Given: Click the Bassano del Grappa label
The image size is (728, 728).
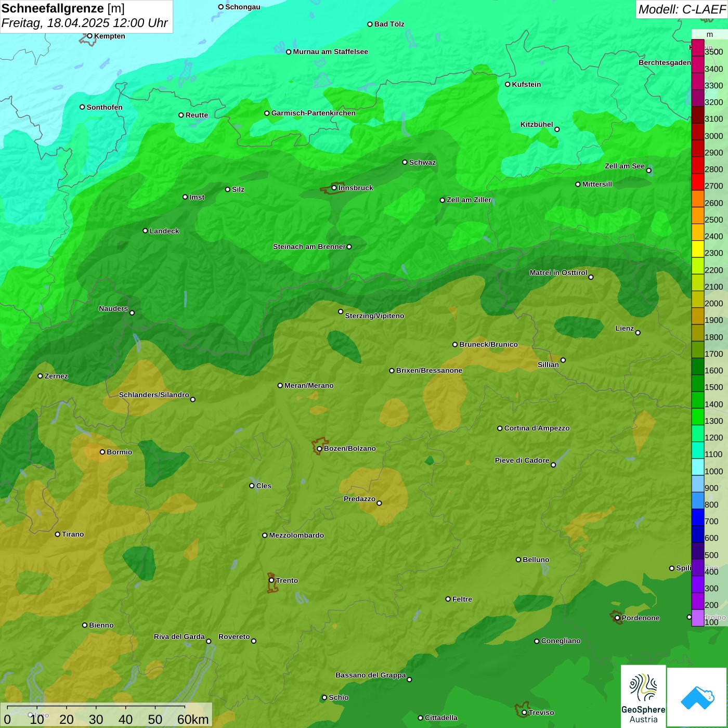Looking at the screenshot, I should click(x=371, y=675).
